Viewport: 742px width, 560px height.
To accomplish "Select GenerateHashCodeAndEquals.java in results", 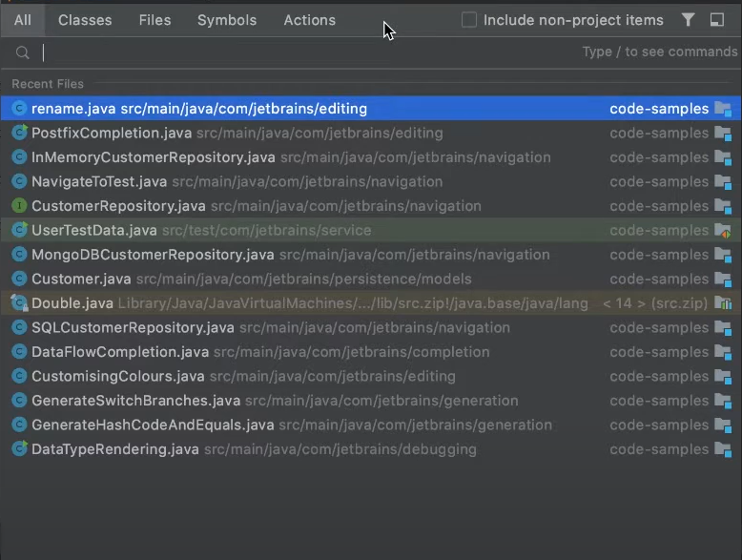I will click(153, 425).
